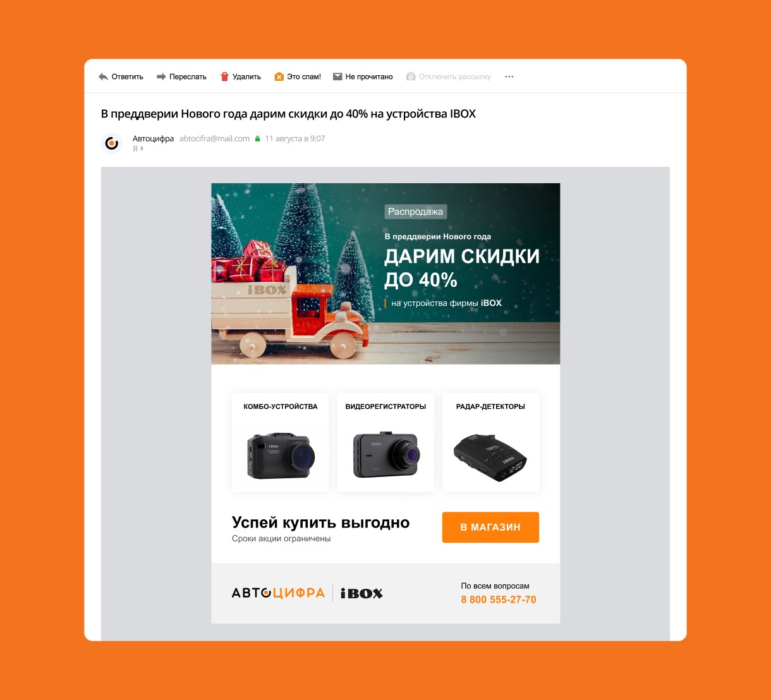Image resolution: width=771 pixels, height=700 pixels.
Task: Open the three-dots more actions menu
Action: click(x=509, y=76)
